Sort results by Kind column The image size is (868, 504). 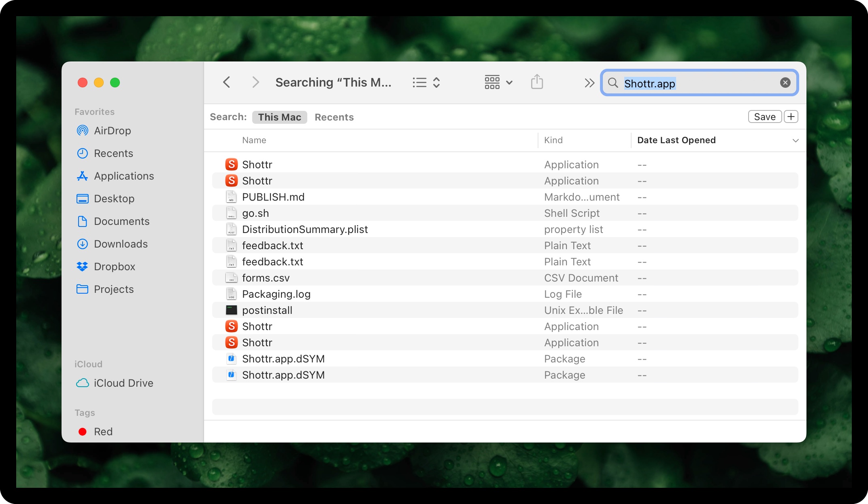tap(553, 140)
